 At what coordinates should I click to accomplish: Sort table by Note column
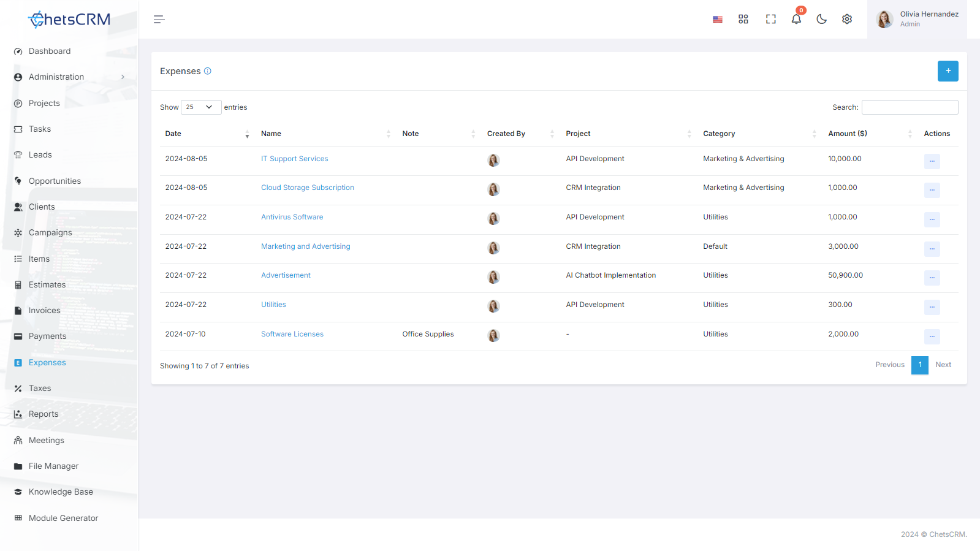pos(439,134)
